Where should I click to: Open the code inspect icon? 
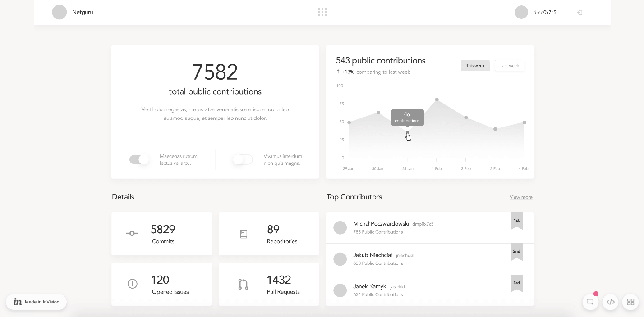(x=610, y=302)
